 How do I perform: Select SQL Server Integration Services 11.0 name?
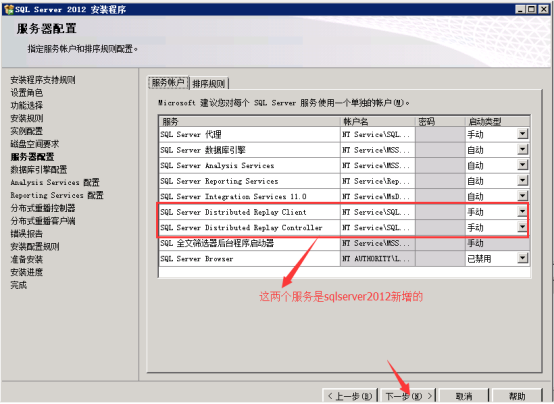pyautogui.click(x=234, y=197)
